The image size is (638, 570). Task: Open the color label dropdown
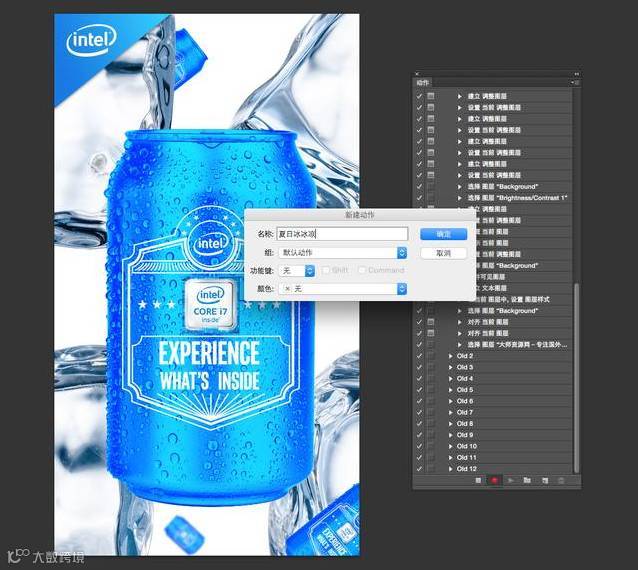click(x=343, y=288)
